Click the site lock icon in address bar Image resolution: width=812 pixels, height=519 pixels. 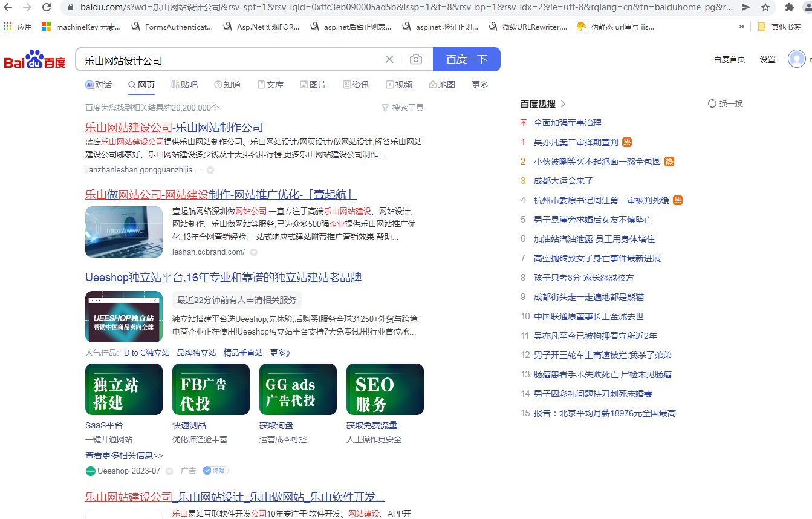tap(70, 7)
